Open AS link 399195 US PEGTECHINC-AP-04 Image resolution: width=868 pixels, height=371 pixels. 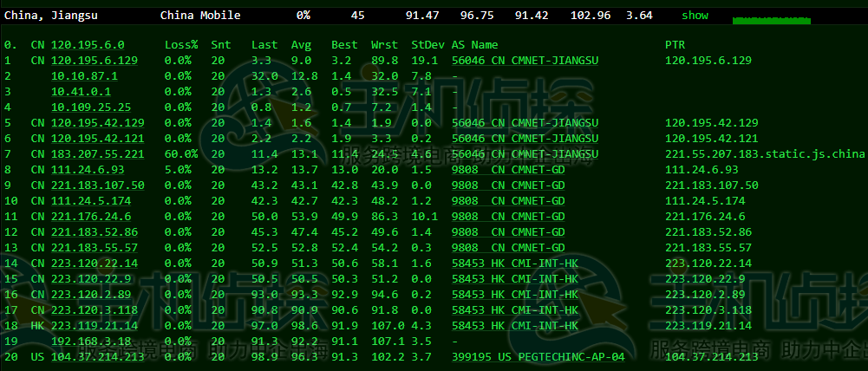538,357
